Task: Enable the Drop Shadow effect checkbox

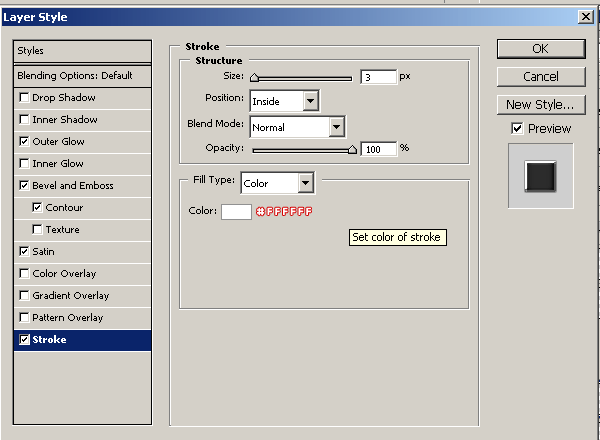Action: pyautogui.click(x=24, y=98)
